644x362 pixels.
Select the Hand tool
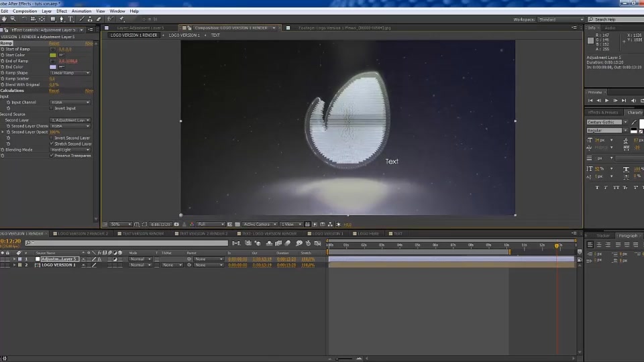[x=4, y=19]
